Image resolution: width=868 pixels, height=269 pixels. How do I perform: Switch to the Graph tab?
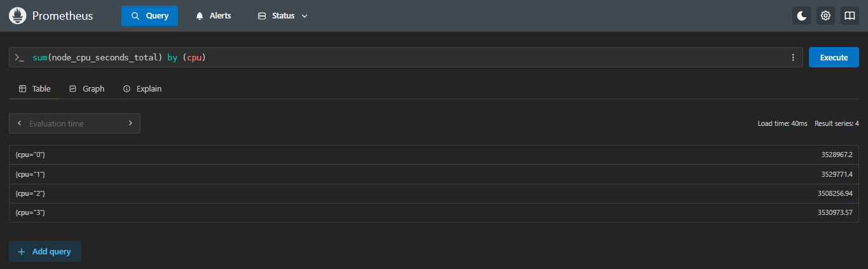click(x=86, y=89)
